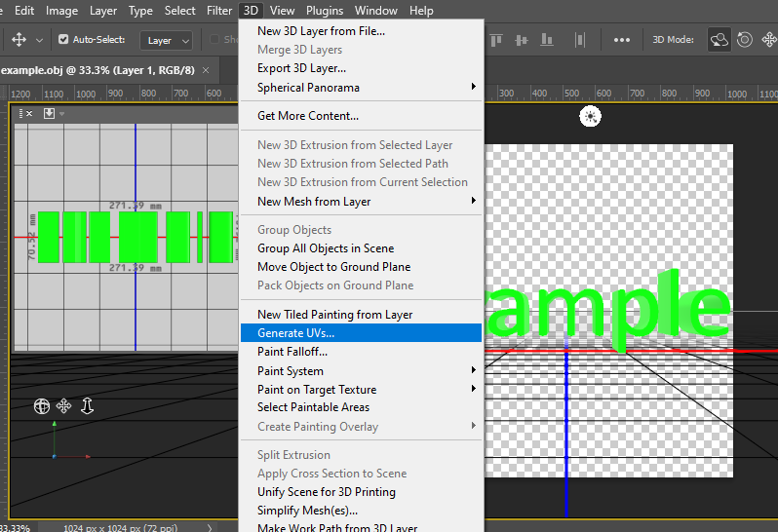The image size is (778, 532).
Task: Click the align top edges icon
Action: tap(496, 40)
